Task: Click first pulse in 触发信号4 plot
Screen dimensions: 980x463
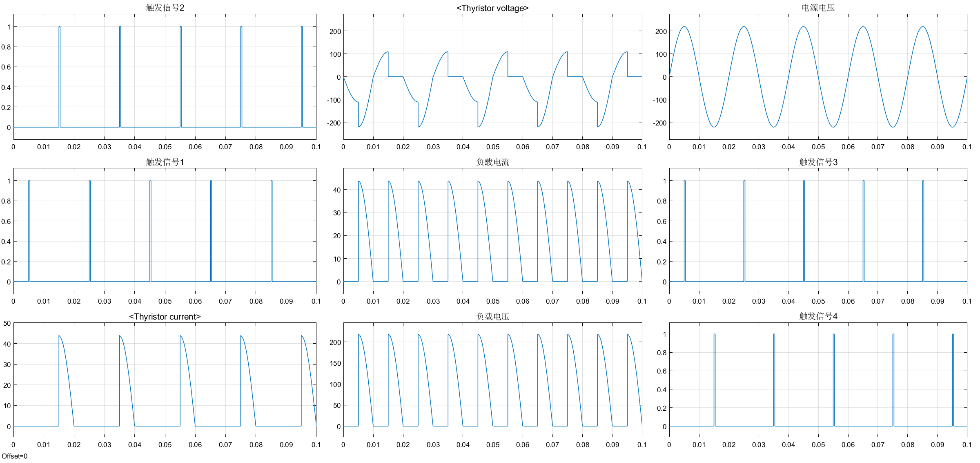Action: point(714,380)
